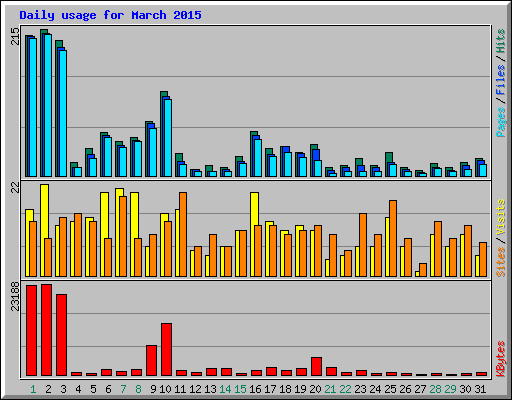Screen dimensions: 512x400
Task: Select the cyan 'Pages' legend label
Action: 501,122
